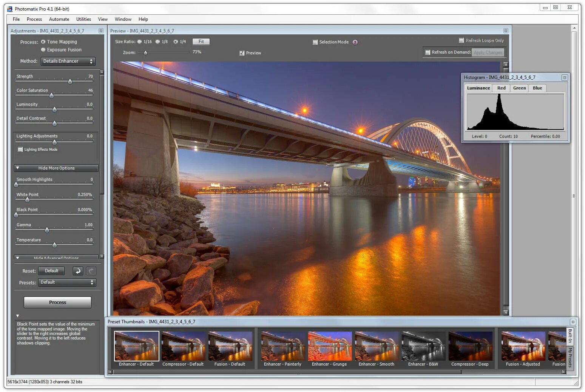Switch histogram to Green tab
The image size is (585, 392).
(519, 88)
